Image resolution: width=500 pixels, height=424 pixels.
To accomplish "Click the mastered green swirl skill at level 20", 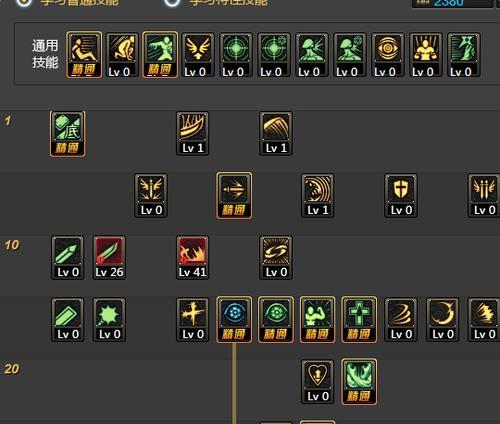I will click(359, 381).
